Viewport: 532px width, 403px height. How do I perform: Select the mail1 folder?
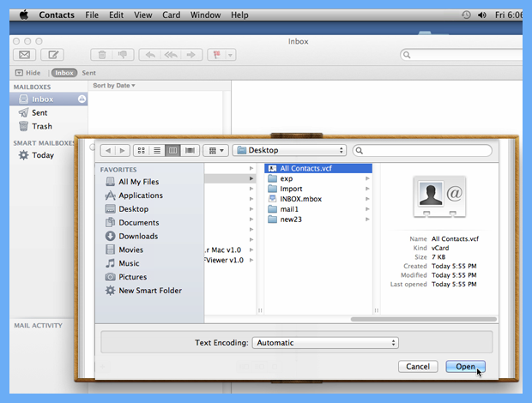coord(318,209)
